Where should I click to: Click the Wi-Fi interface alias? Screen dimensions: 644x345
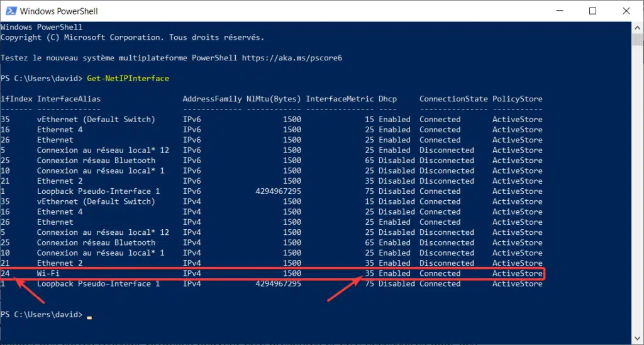click(48, 273)
